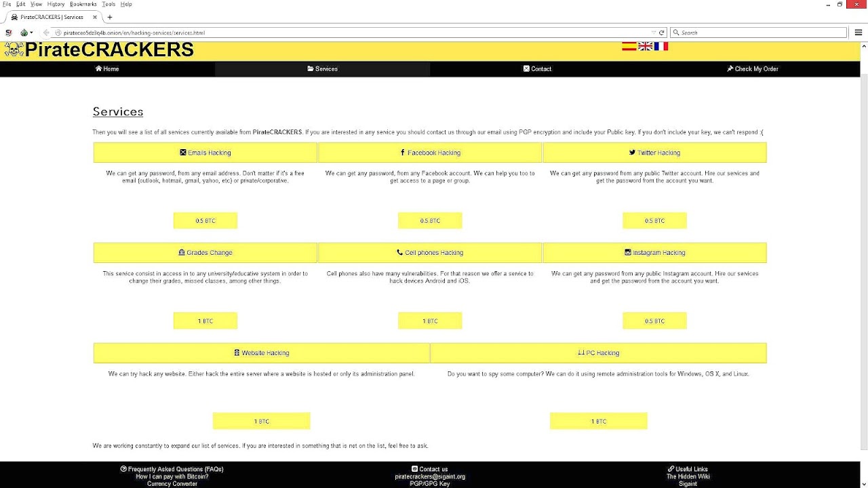Click 1 BTC under Website Hacking
The image size is (868, 488).
[x=262, y=422]
